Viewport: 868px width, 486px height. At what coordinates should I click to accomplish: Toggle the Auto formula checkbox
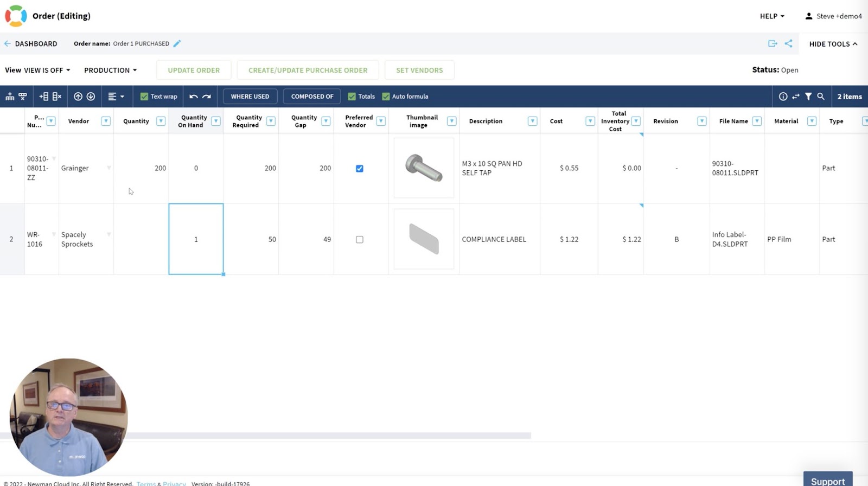(386, 97)
